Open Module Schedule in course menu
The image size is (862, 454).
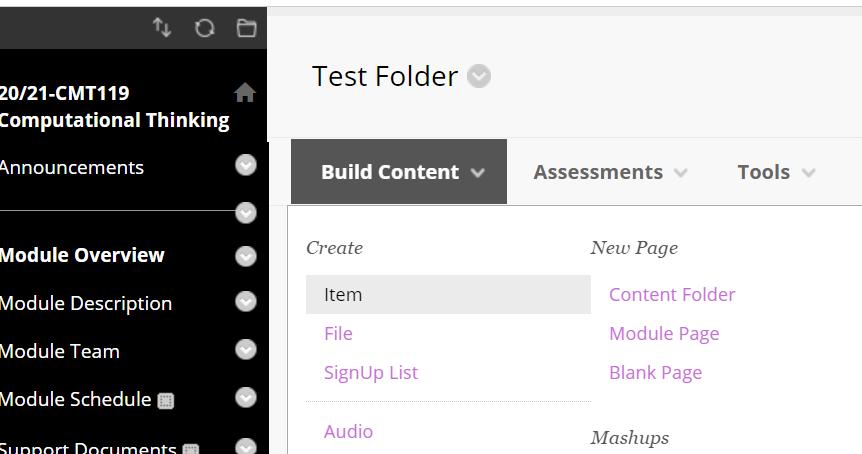pos(75,399)
